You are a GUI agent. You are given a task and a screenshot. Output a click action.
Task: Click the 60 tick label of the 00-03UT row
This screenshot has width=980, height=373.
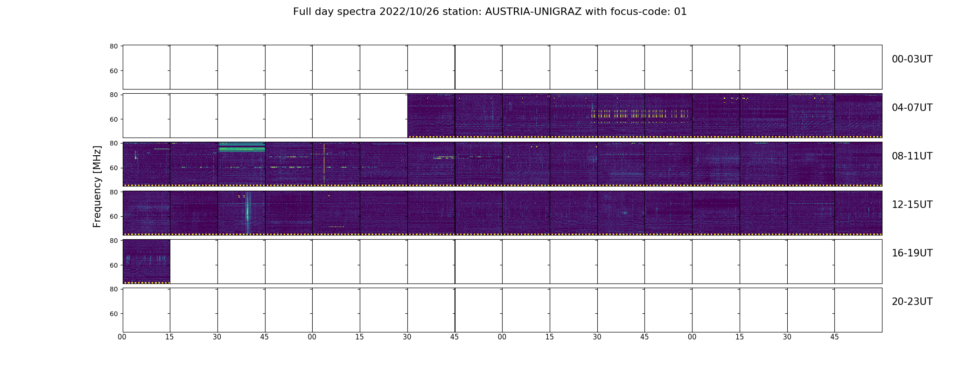113,71
